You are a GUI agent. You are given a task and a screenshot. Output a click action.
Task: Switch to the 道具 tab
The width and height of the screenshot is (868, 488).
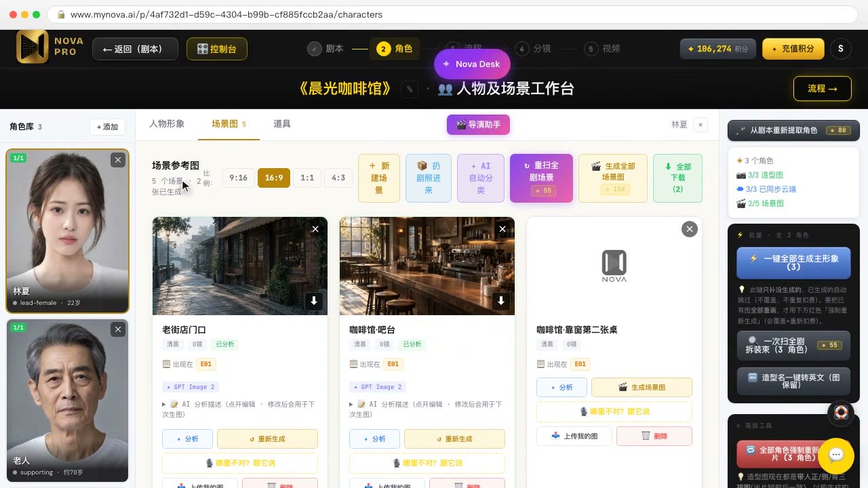(282, 124)
